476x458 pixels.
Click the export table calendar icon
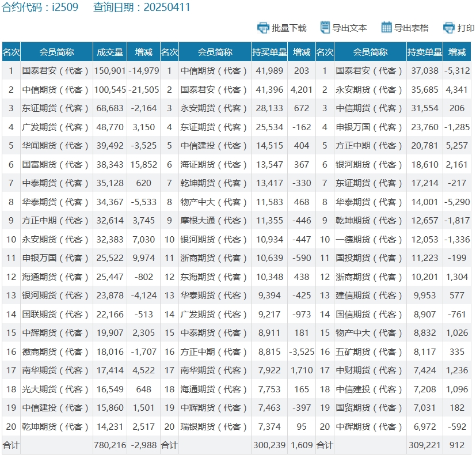[x=386, y=27]
